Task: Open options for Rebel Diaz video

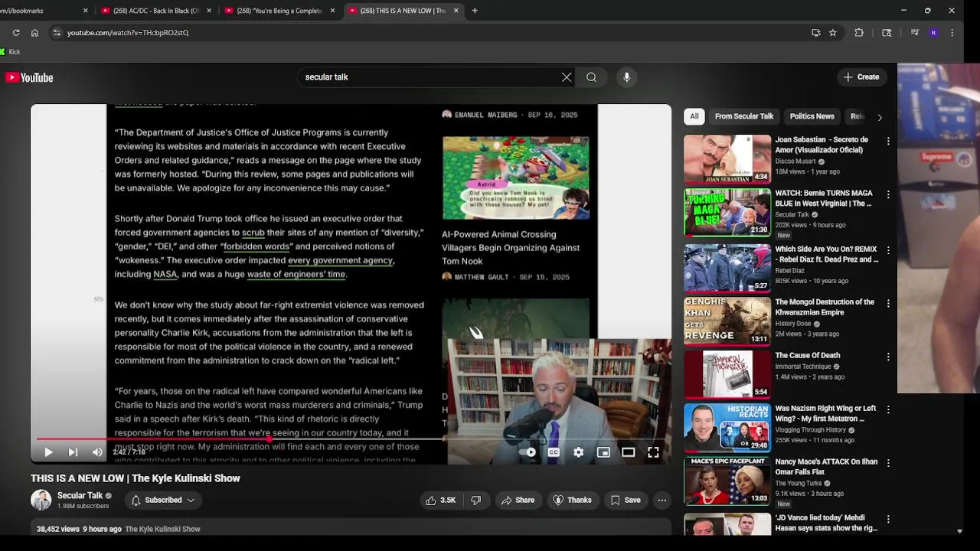Action: 888,250
